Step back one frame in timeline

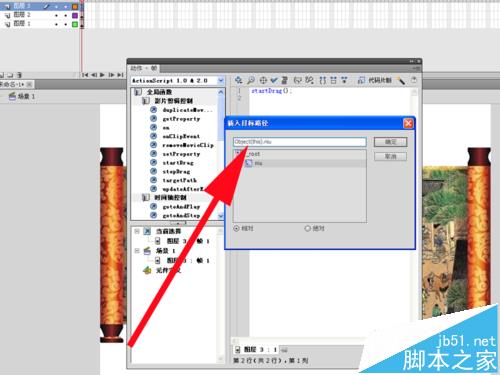click(94, 75)
